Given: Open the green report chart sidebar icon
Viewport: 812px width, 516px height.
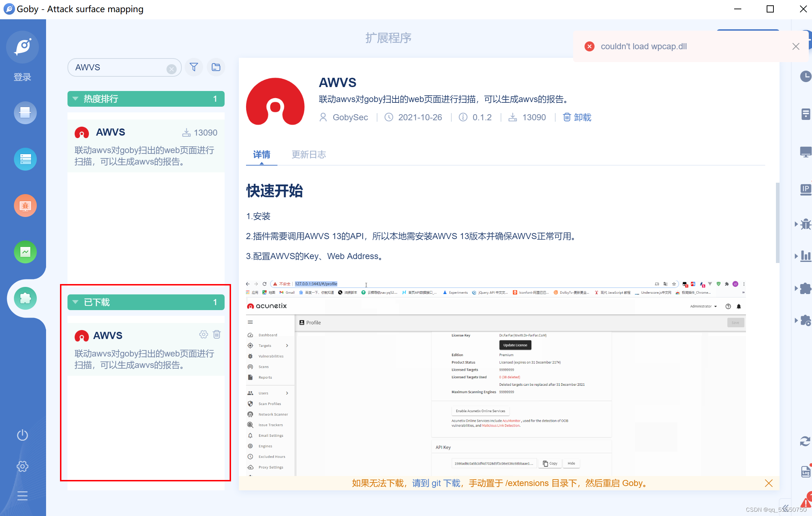Looking at the screenshot, I should pos(25,252).
